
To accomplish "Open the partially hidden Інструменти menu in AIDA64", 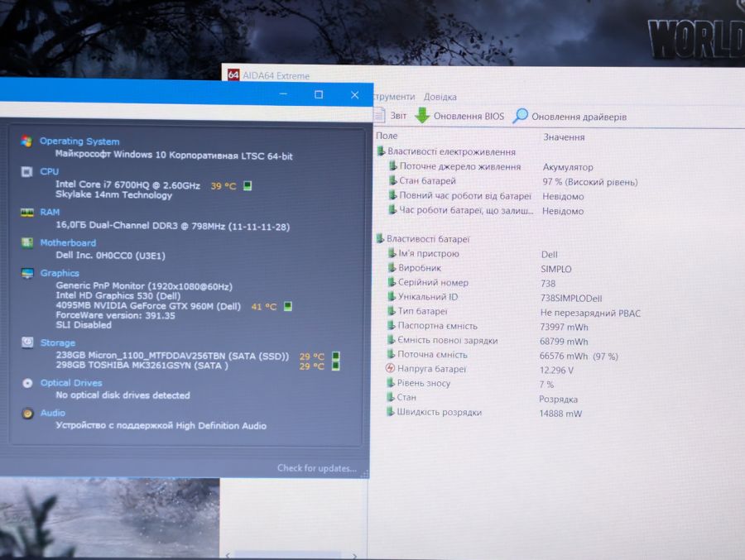I will coord(394,97).
